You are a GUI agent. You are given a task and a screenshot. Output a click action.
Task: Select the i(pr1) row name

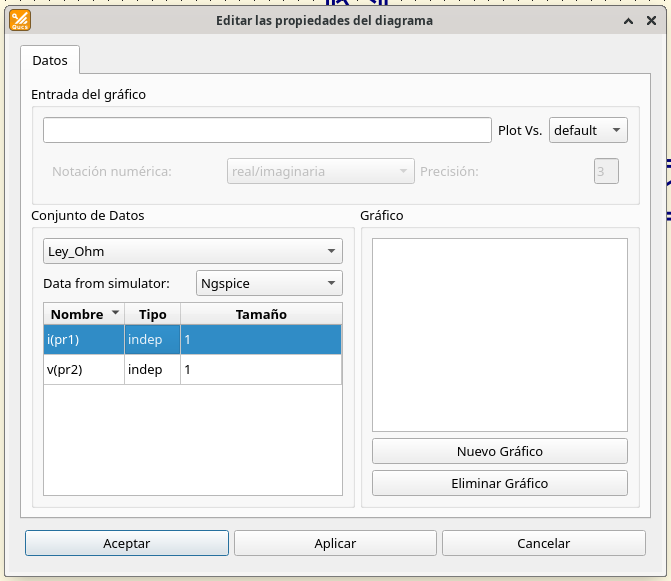84,340
